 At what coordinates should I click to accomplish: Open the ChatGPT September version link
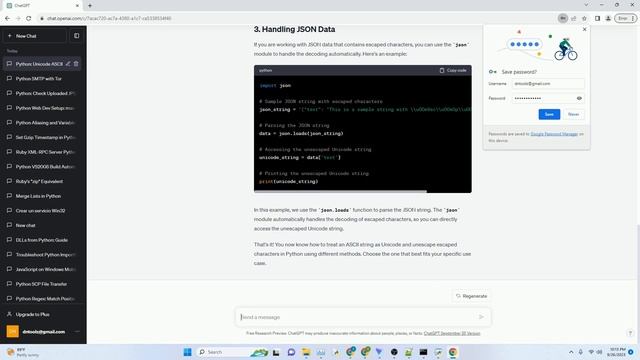pos(452,333)
